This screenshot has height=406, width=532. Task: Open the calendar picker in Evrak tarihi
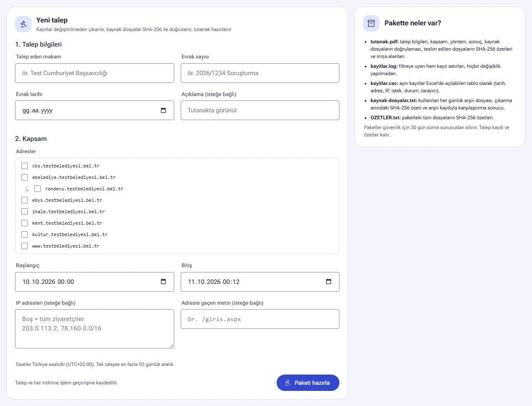click(x=164, y=110)
